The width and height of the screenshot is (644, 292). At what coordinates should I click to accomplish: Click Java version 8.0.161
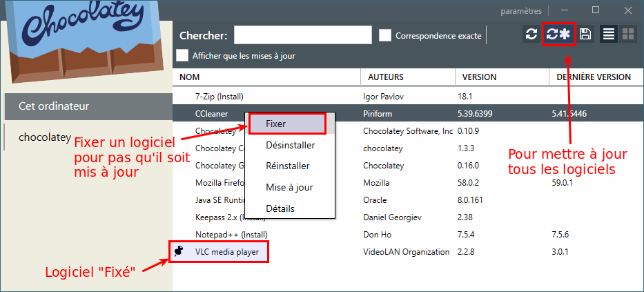coord(470,200)
